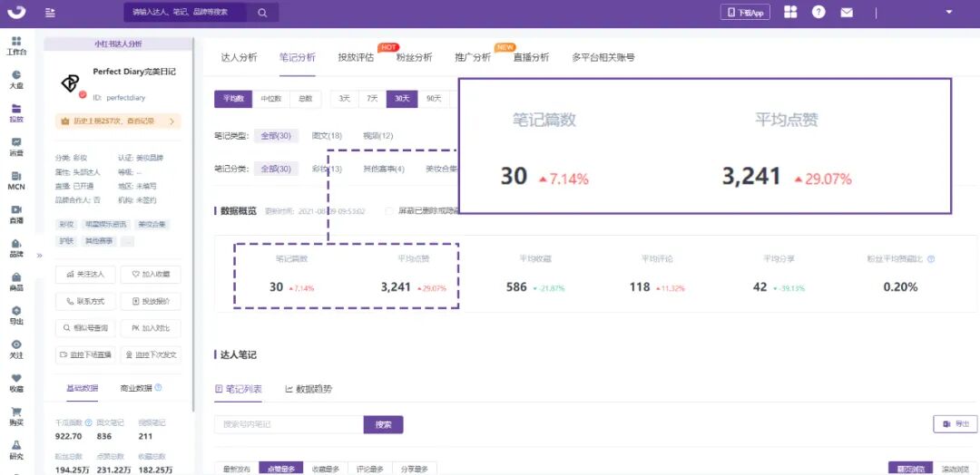Open 收藏 in the left sidebar
Viewport: 980px width, 475px height.
(x=16, y=383)
